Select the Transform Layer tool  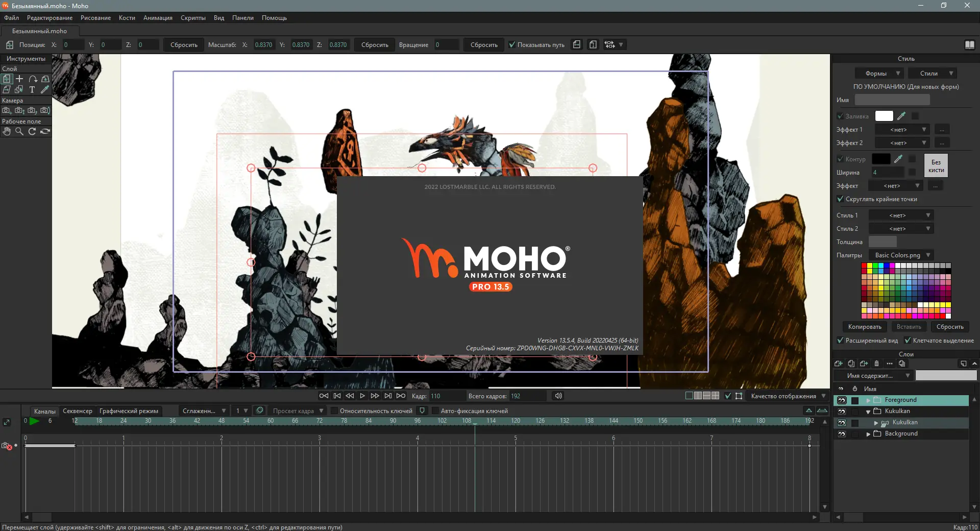(x=7, y=79)
